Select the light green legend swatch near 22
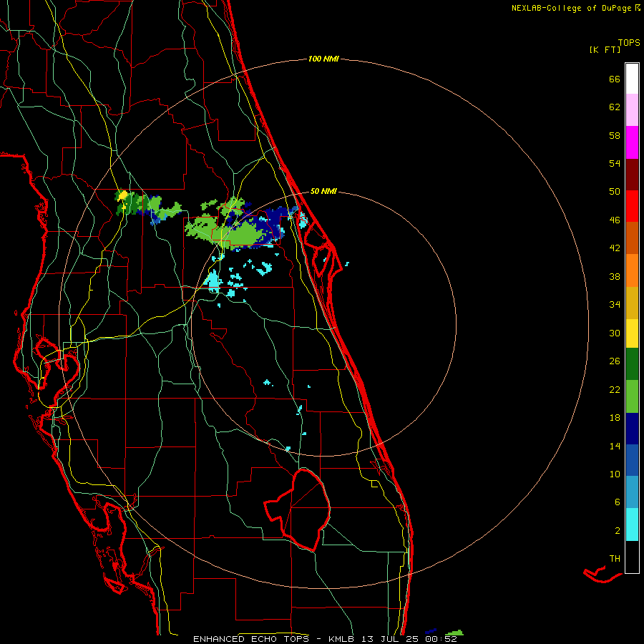644x644 pixels. tap(632, 396)
